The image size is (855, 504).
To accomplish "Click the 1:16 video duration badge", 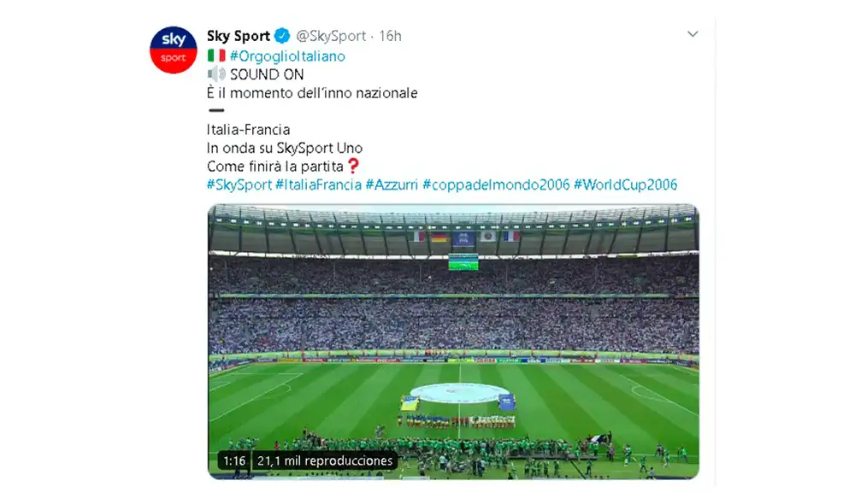I will [x=234, y=460].
